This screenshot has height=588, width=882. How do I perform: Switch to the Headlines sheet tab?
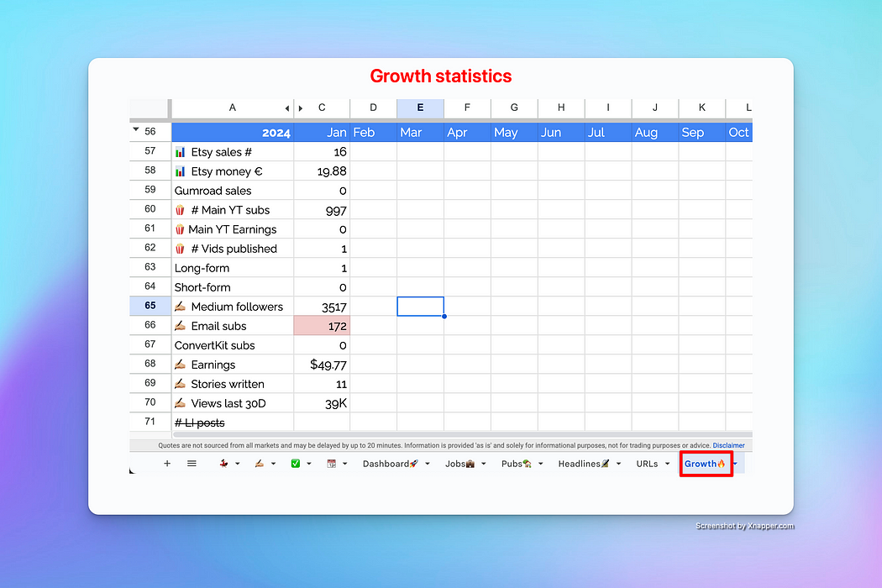(585, 463)
